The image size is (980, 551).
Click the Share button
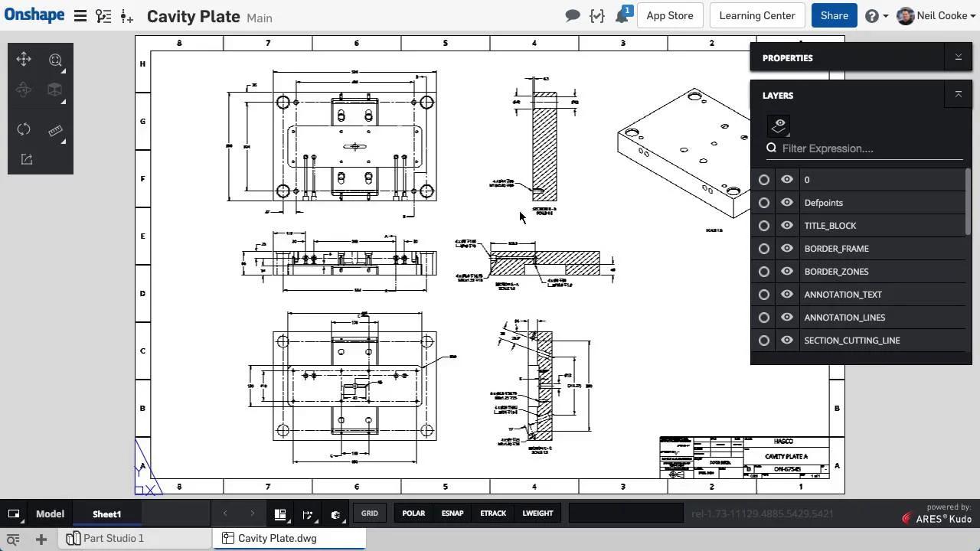(834, 16)
